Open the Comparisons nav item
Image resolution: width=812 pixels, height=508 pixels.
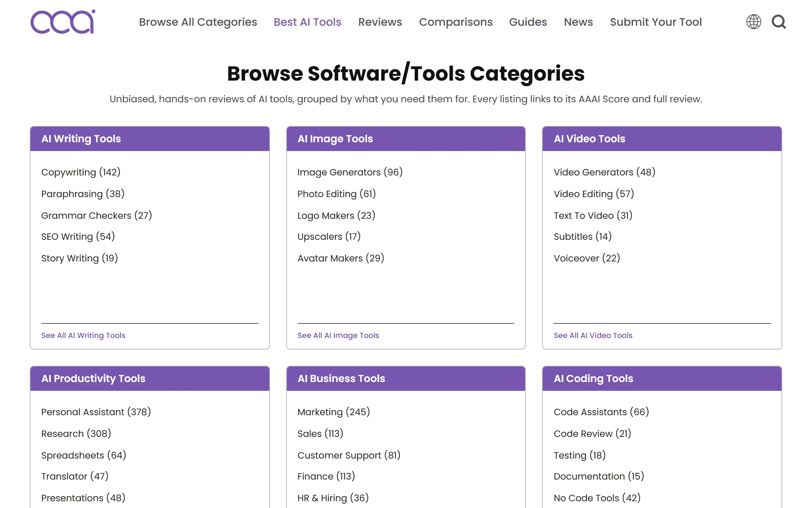click(x=456, y=22)
